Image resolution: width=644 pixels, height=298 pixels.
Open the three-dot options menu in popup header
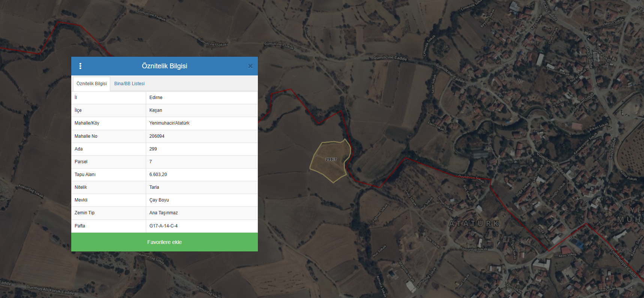tap(80, 66)
